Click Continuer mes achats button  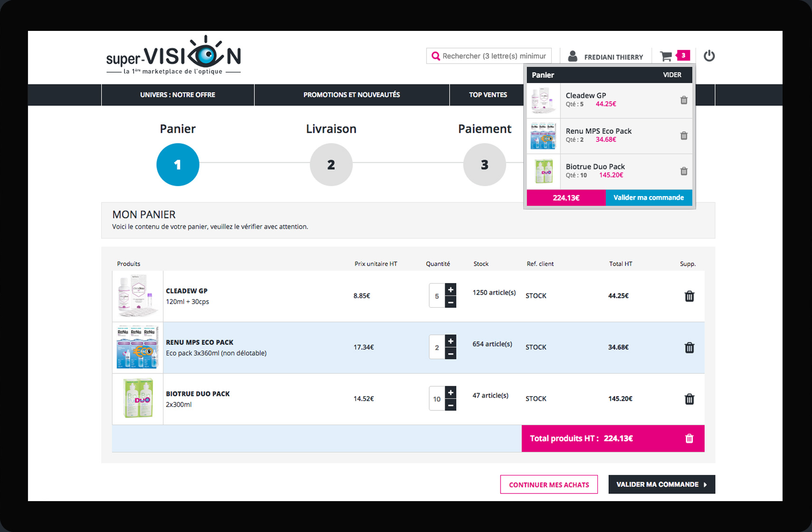pyautogui.click(x=548, y=484)
